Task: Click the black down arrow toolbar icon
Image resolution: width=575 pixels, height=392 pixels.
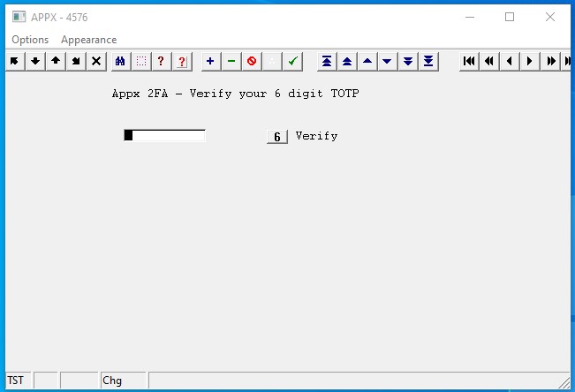Action: click(35, 61)
